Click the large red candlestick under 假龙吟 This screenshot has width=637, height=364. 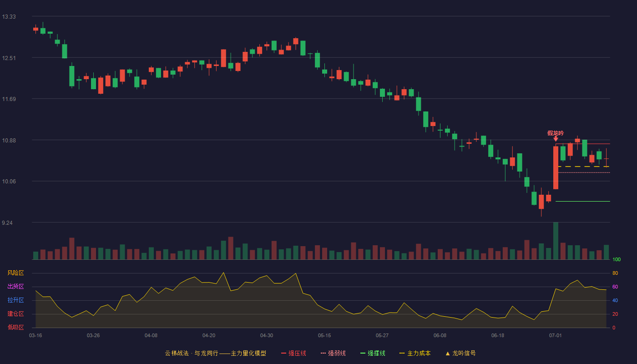(x=556, y=167)
